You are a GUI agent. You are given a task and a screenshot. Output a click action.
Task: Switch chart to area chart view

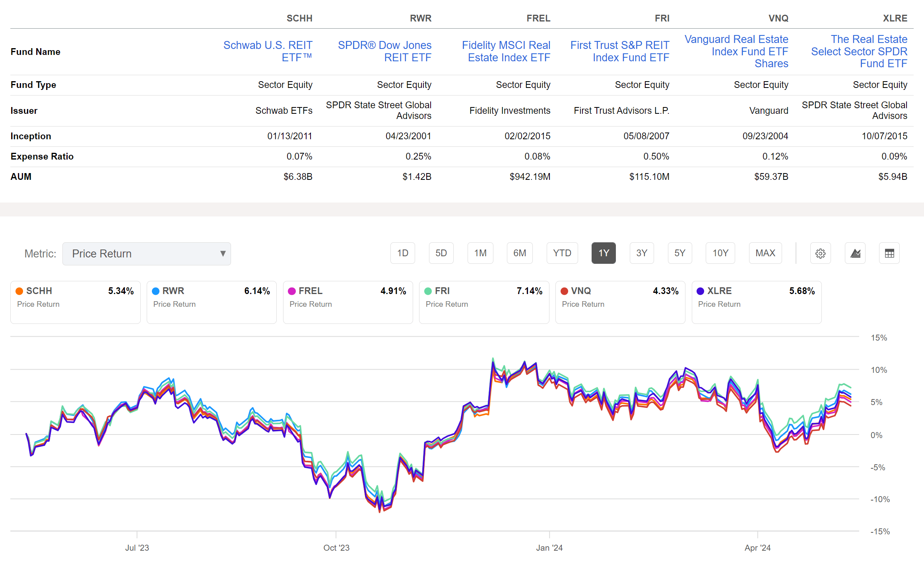855,253
